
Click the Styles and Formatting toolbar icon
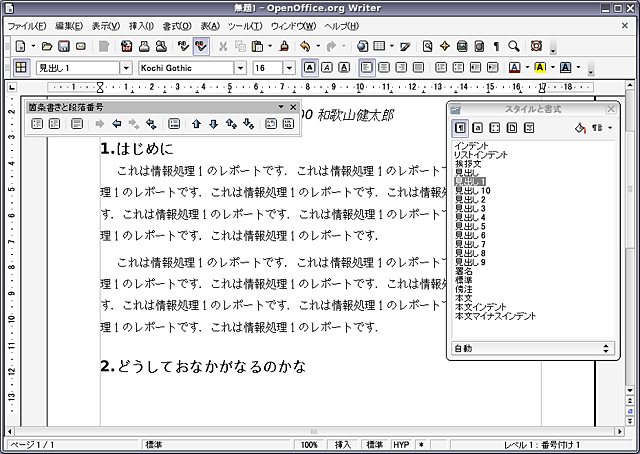(x=22, y=68)
